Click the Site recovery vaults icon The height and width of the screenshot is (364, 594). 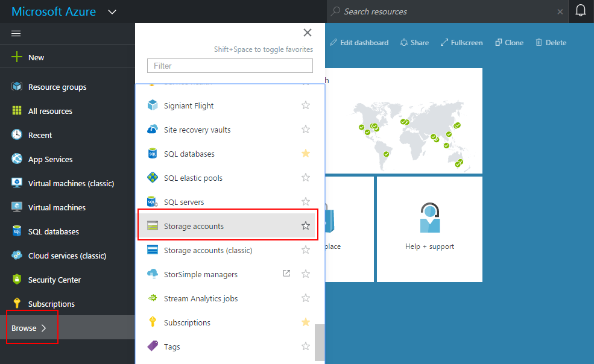click(153, 129)
